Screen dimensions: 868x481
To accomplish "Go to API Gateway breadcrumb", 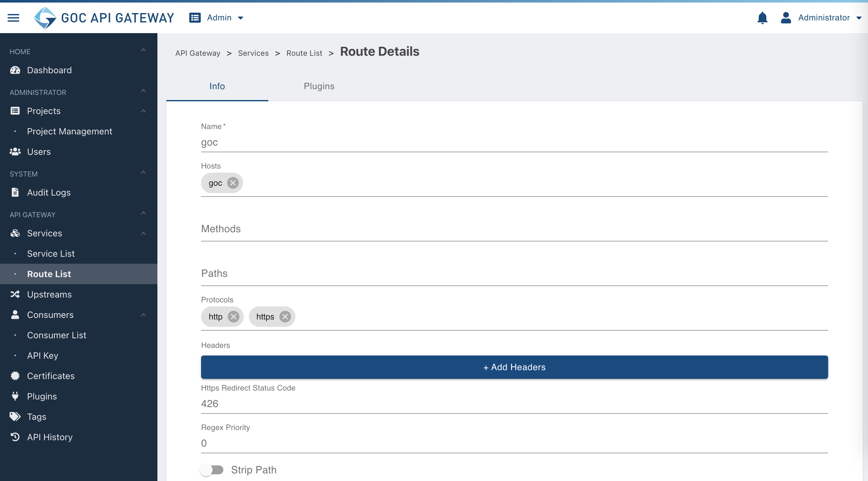I will pyautogui.click(x=198, y=53).
